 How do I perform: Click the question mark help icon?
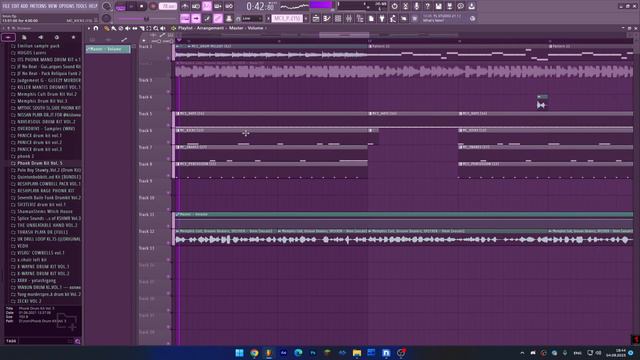427,6
